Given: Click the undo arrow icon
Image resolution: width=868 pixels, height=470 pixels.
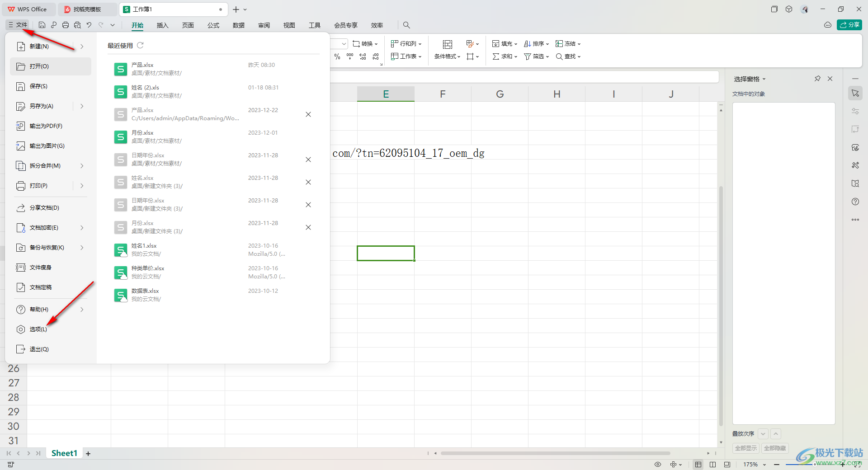Looking at the screenshot, I should pyautogui.click(x=89, y=25).
